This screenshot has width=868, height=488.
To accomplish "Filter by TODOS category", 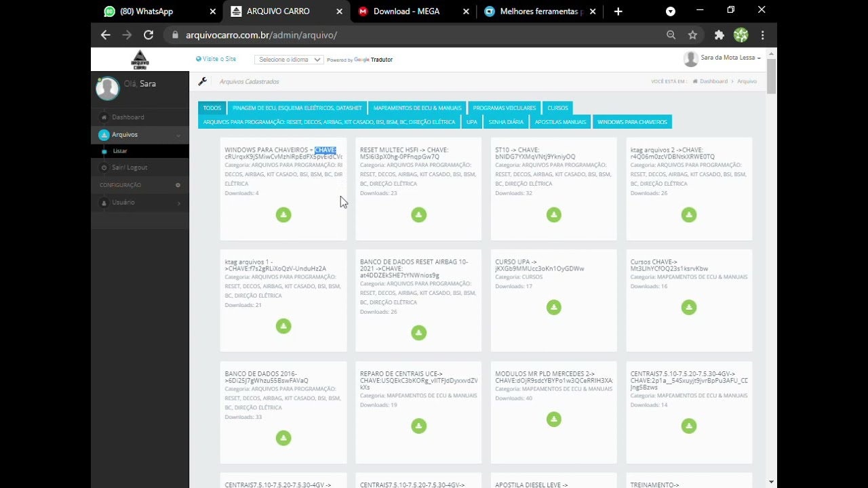I will [x=212, y=108].
